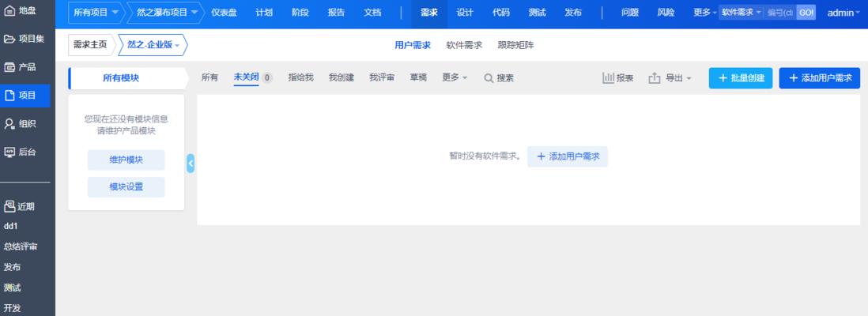Viewport: 868px width, 316px height.
Task: Filter by 我创建 requirements
Action: point(342,78)
